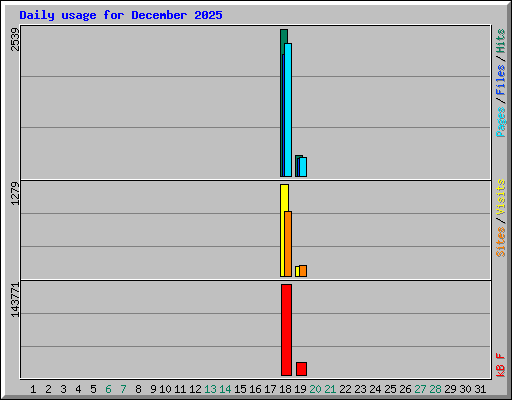This screenshot has width=512, height=400.
Task: Click green weekend day 14 label
Action: tap(225, 389)
